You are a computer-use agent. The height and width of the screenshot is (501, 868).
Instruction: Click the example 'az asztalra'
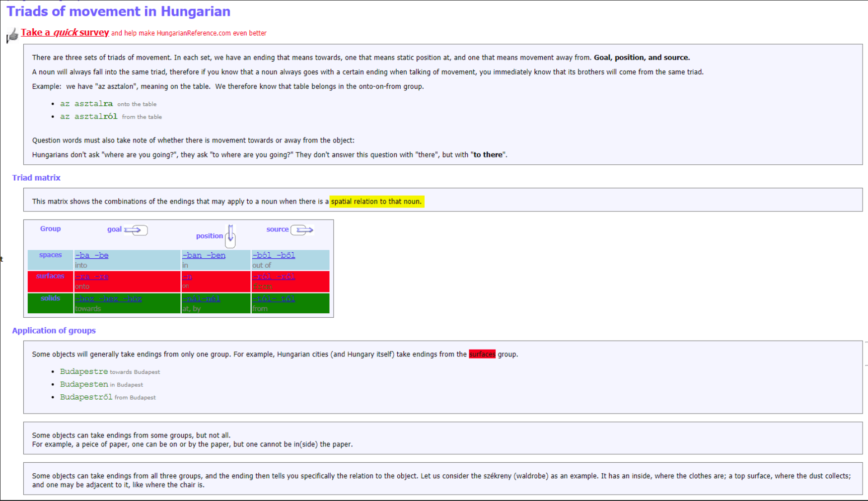coord(86,104)
